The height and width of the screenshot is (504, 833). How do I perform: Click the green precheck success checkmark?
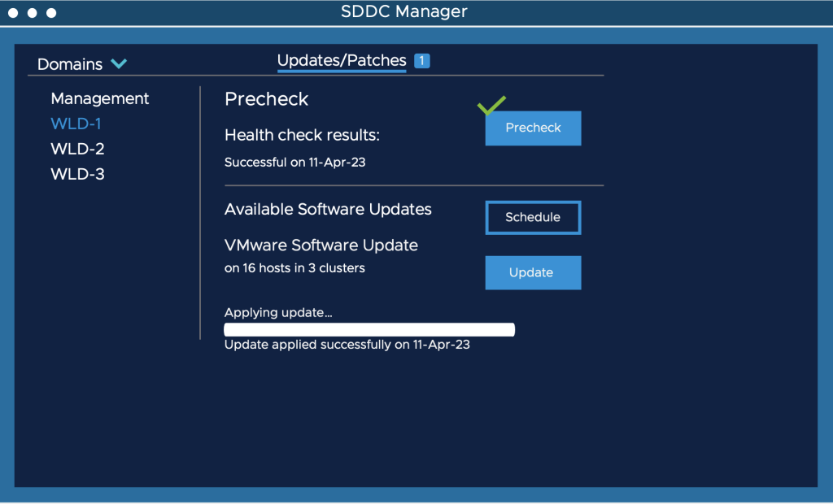point(491,105)
